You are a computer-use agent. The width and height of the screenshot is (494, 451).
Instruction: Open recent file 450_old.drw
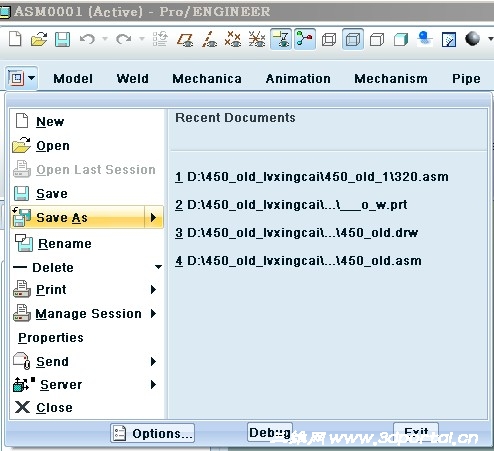click(x=297, y=233)
